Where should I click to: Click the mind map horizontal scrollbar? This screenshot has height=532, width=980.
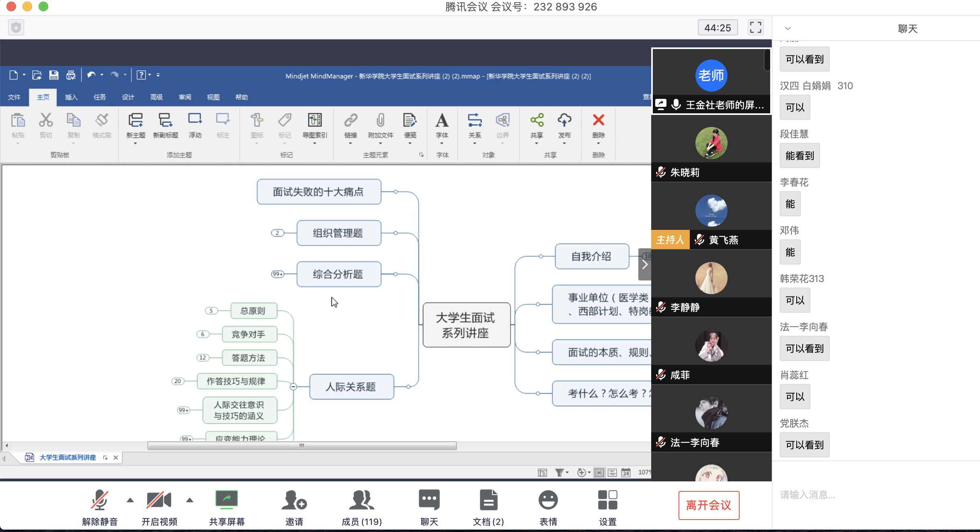(302, 446)
